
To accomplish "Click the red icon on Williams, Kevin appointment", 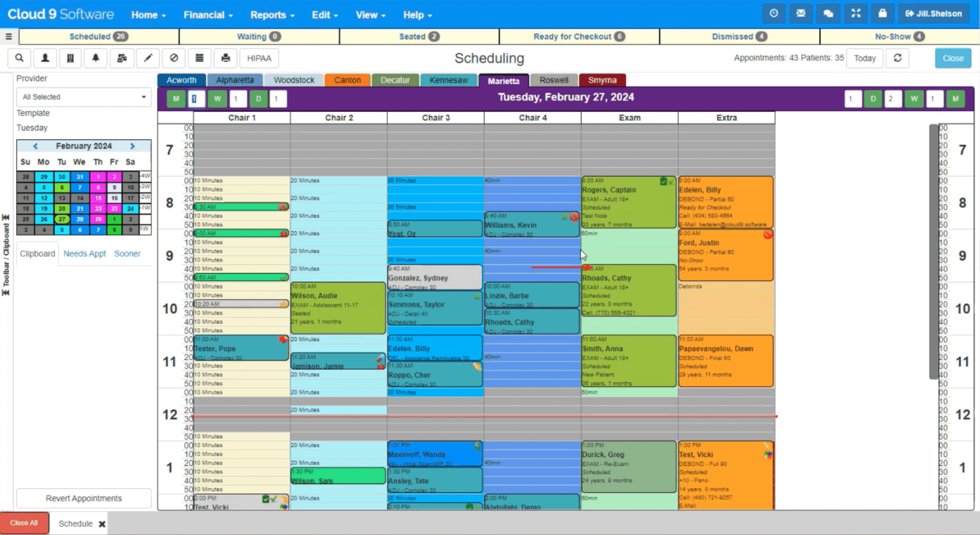I will tap(574, 216).
